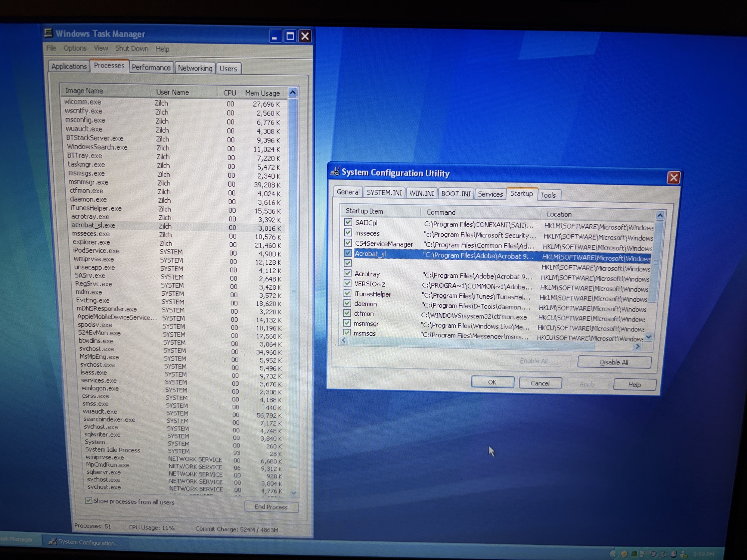Uncheck the iTunesHelper startup checkbox
Viewport: 747px width, 560px height.
coord(347,293)
